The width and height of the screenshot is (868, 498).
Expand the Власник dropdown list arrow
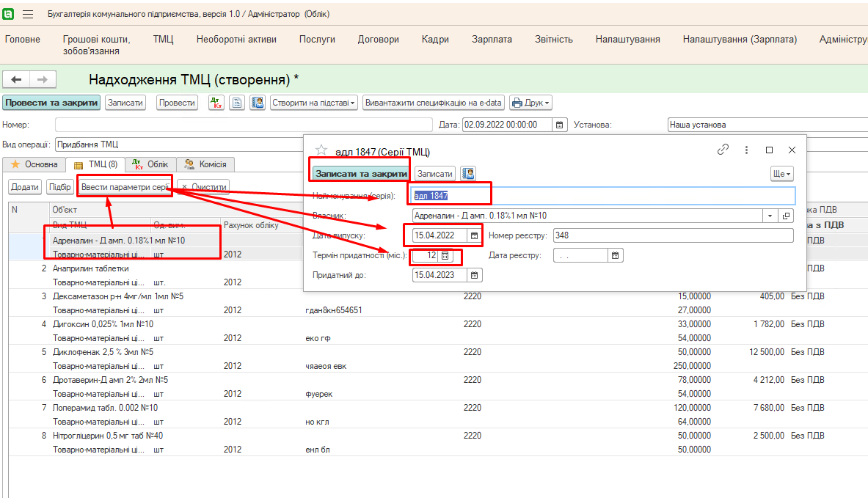[770, 216]
